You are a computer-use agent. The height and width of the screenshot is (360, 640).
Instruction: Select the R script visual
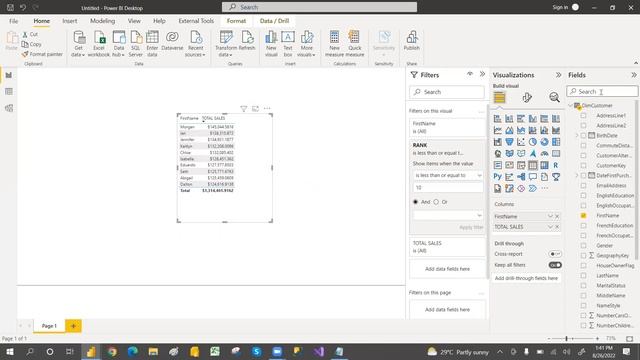pyautogui.click(x=556, y=165)
